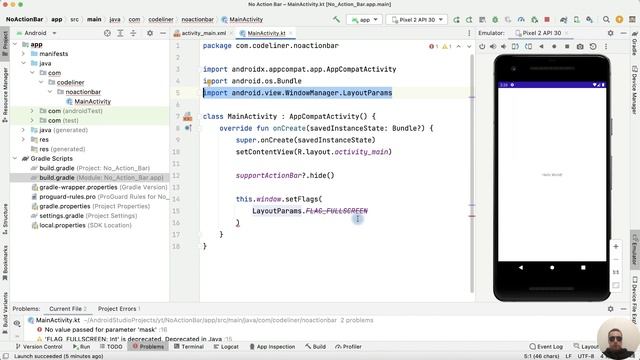Toggle the Bookmarks side panel
The width and height of the screenshot is (640, 360).
(x=5, y=263)
